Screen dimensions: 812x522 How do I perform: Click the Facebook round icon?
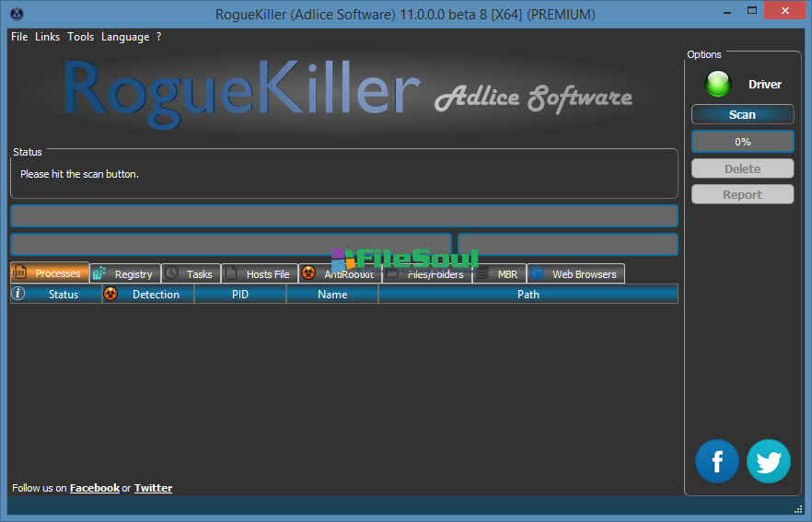pyautogui.click(x=716, y=461)
